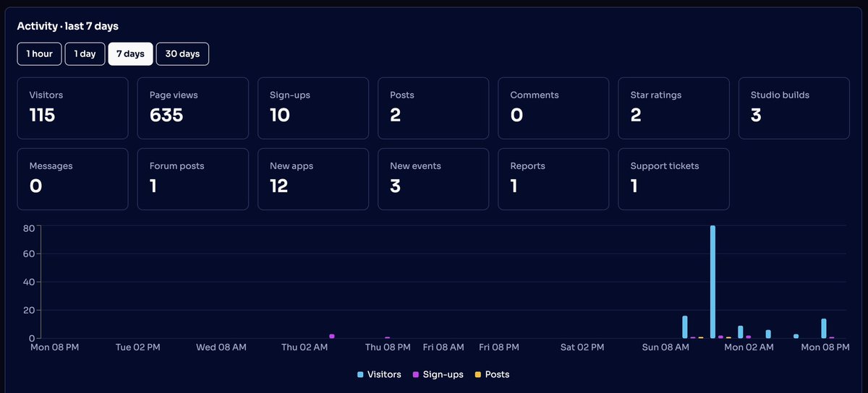Open the Star ratings stat card

click(x=673, y=108)
